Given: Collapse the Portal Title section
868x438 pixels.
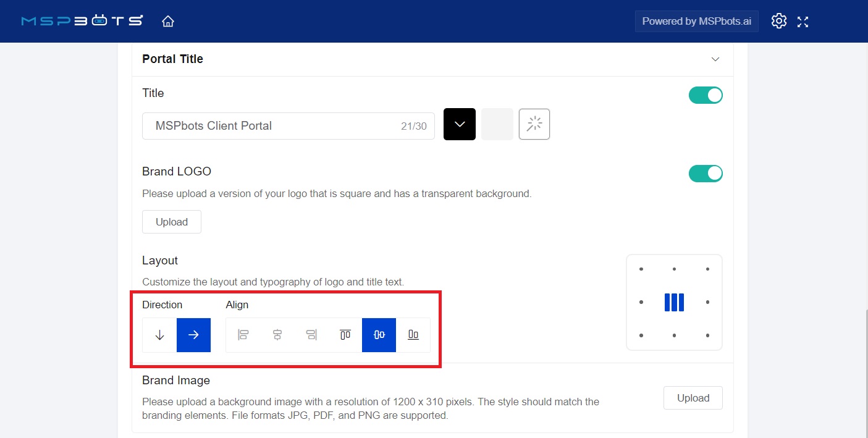Looking at the screenshot, I should click(x=715, y=59).
